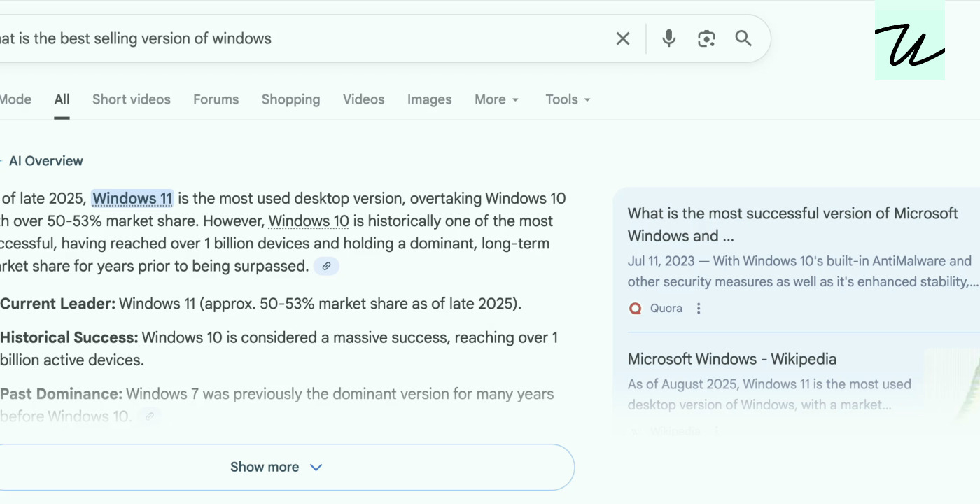Open the Shopping tab
Image resolution: width=980 pixels, height=504 pixels.
[x=291, y=99]
